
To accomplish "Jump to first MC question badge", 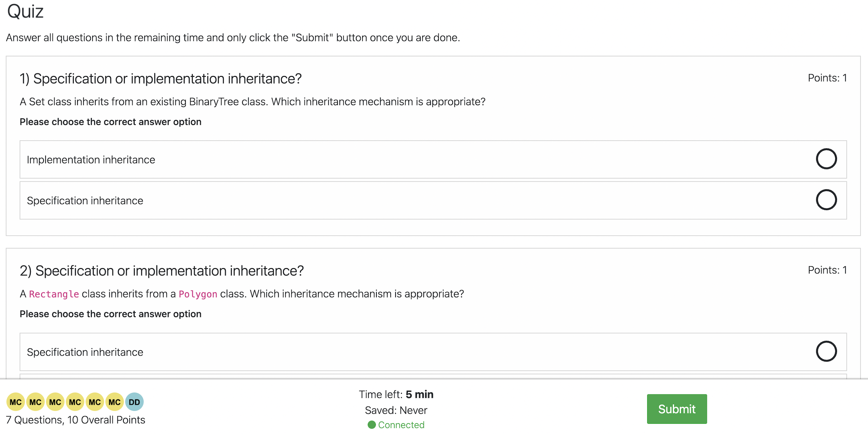I will [15, 402].
